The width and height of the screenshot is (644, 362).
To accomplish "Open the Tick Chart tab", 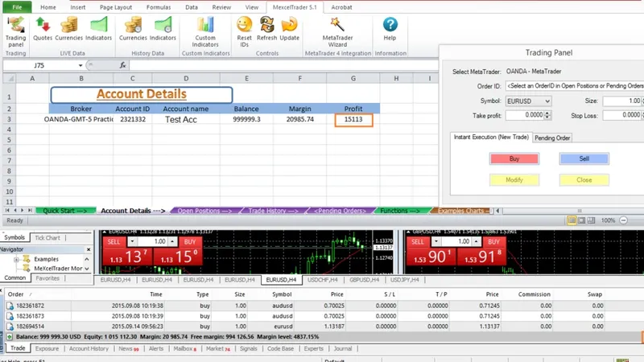I will tap(47, 237).
